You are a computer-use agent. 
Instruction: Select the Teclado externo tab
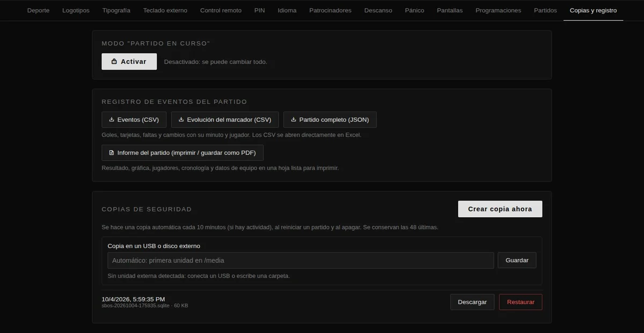[165, 10]
